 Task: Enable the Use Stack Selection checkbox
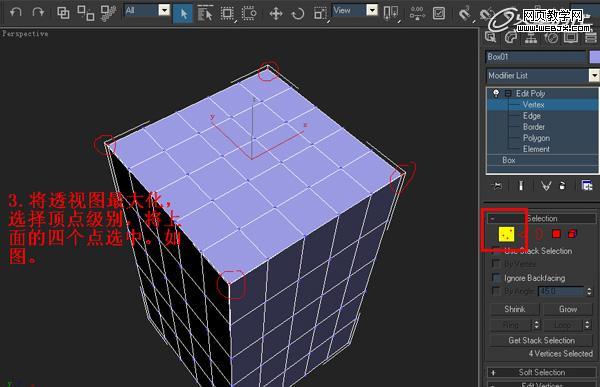(x=496, y=251)
